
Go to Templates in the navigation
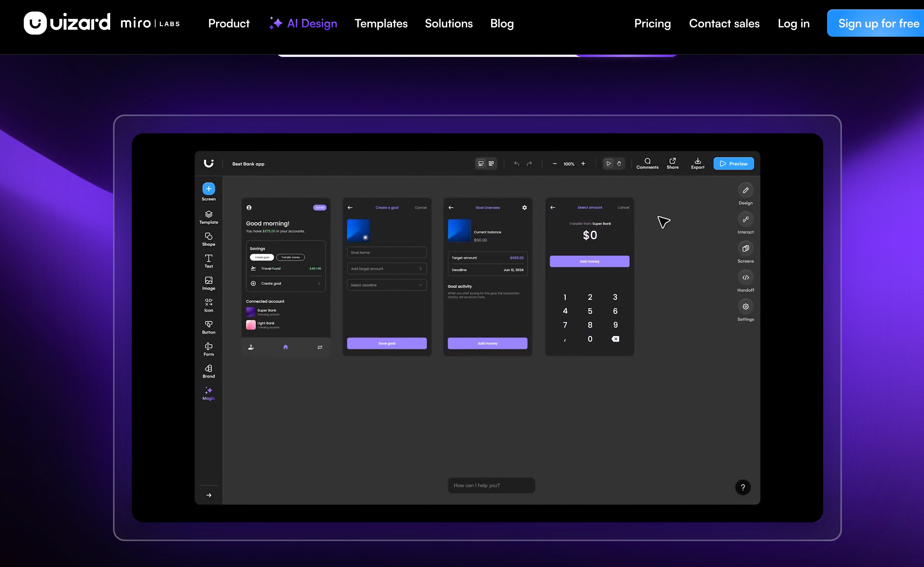tap(381, 23)
